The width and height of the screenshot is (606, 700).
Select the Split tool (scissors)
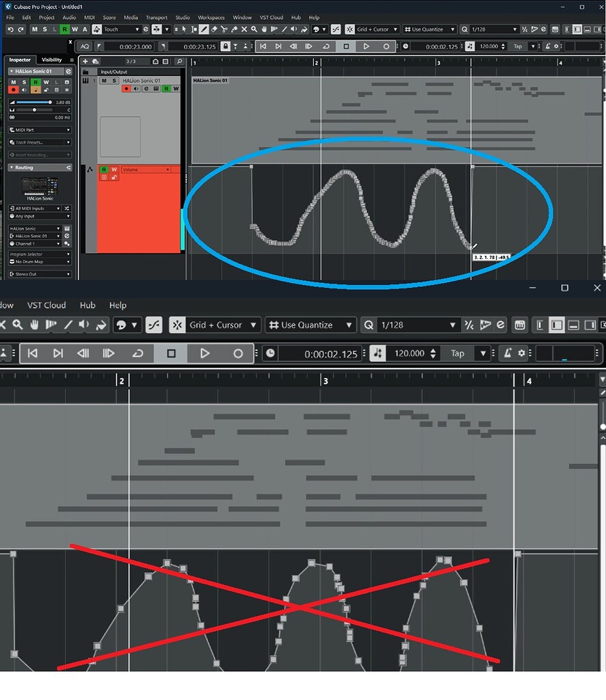224,29
